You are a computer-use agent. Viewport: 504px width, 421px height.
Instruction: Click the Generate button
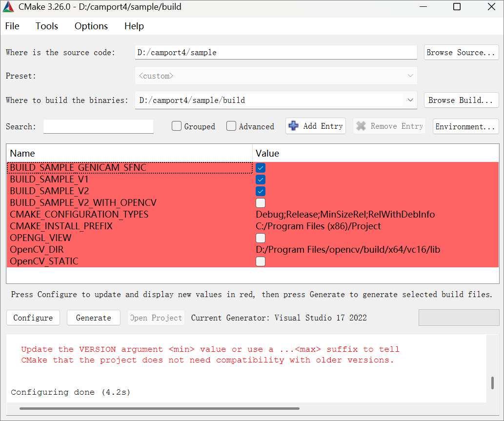94,318
